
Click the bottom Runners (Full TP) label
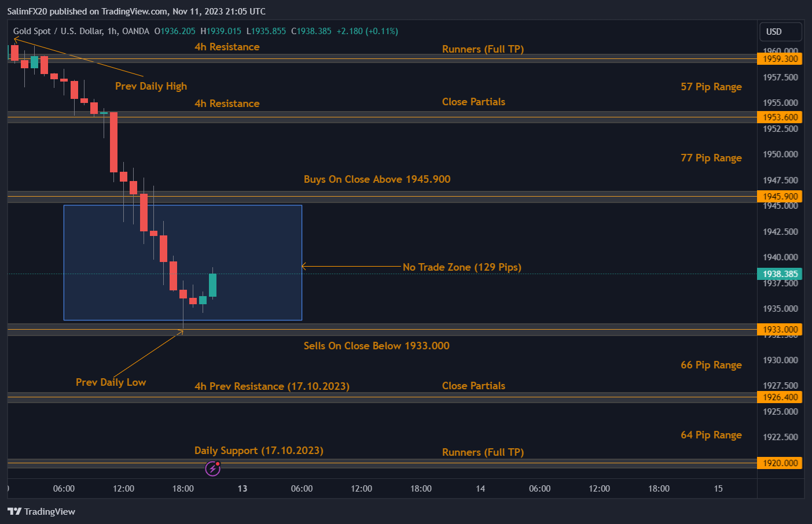(x=483, y=452)
